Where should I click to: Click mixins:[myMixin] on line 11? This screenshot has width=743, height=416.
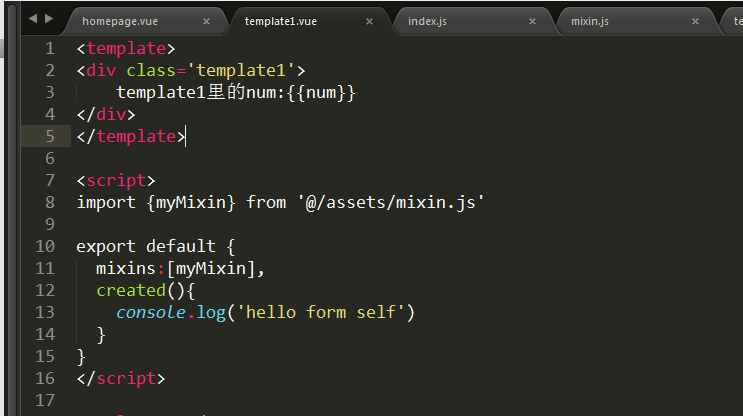coord(176,269)
